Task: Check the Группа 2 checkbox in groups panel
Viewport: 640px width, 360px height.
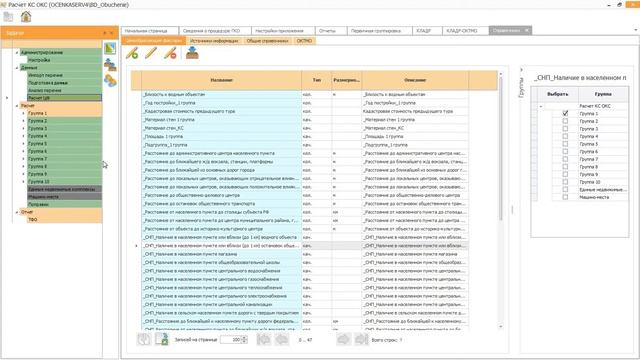Action: [x=565, y=121]
